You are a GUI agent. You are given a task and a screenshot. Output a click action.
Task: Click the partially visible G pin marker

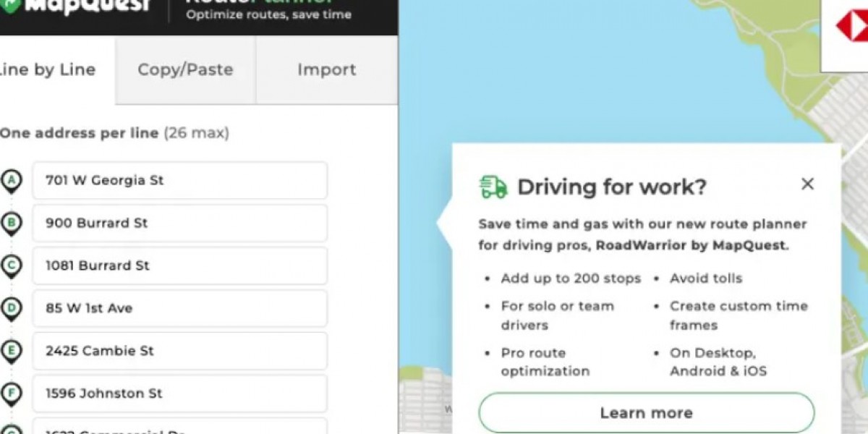(10, 430)
